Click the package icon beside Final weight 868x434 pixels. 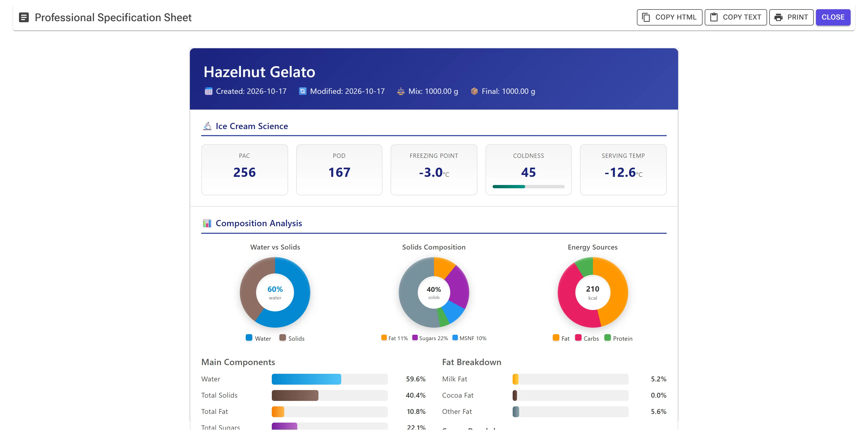click(474, 91)
